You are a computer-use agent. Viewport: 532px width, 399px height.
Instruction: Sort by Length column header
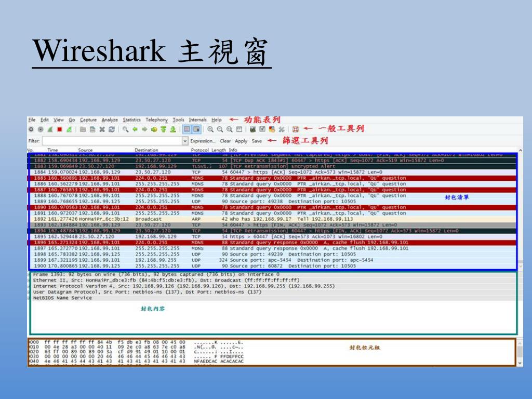click(x=219, y=150)
